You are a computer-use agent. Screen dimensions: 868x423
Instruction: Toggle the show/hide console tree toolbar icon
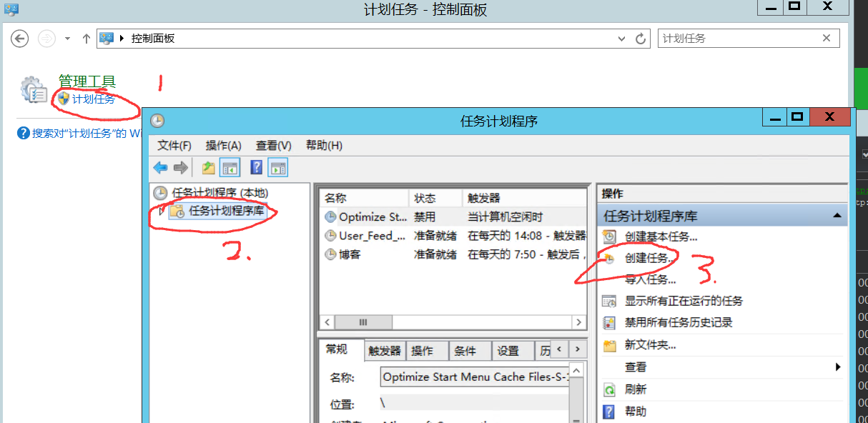pyautogui.click(x=230, y=168)
